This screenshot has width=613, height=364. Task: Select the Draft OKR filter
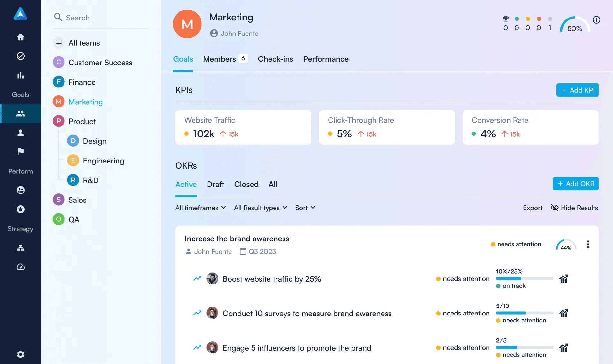(x=216, y=184)
